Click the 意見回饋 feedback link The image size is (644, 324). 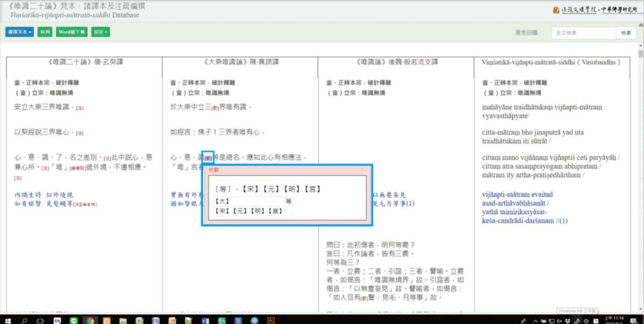click(525, 33)
